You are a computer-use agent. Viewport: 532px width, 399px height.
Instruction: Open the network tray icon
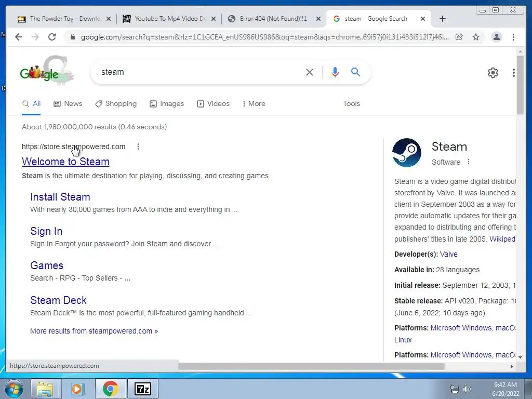(x=454, y=389)
